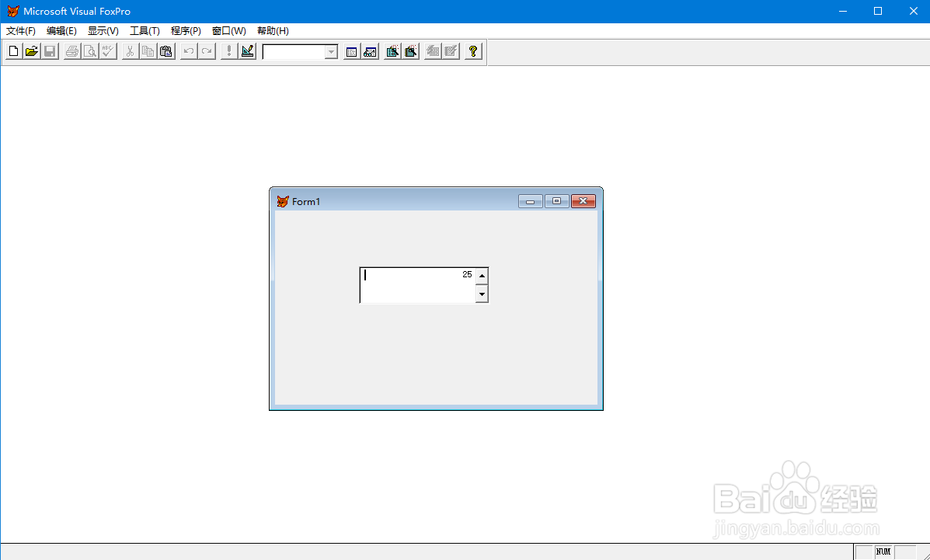Image resolution: width=930 pixels, height=560 pixels.
Task: Close the Microsoft Visual FoxPro window
Action: (914, 12)
